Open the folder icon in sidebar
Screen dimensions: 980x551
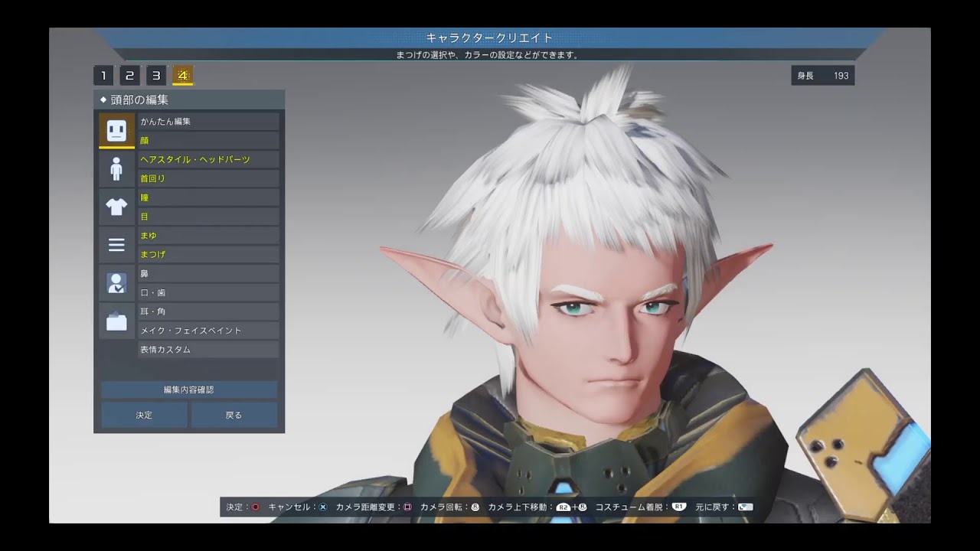(116, 321)
